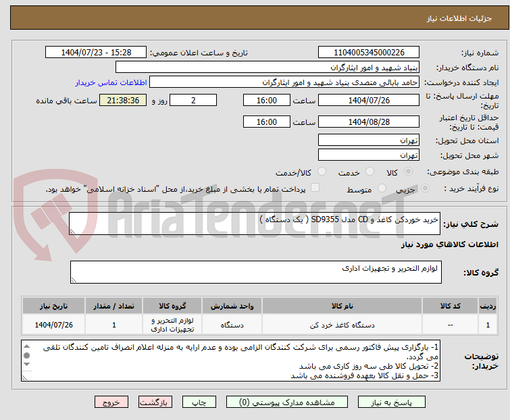
Task: Open اطلاعات تماس خریدار link
Action: click(111, 82)
